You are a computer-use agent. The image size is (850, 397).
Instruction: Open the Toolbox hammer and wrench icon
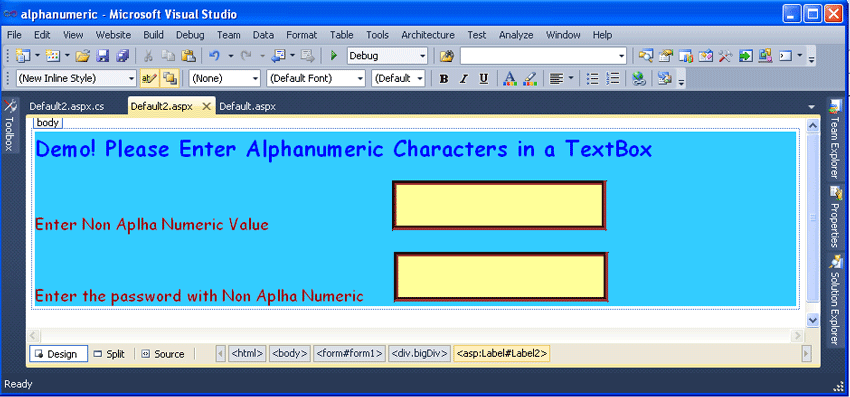point(726,55)
